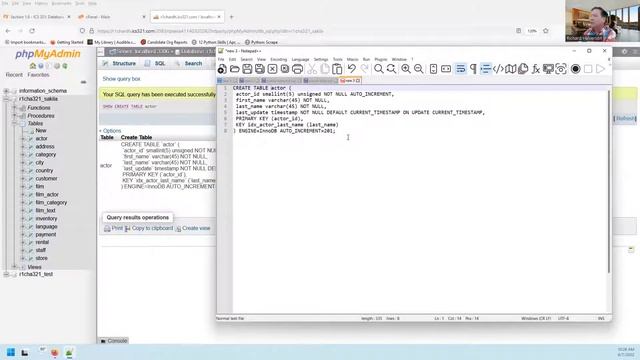Switch to Search tab in phpMyAdmin
Screen dimensions: 640x360
pos(189,63)
